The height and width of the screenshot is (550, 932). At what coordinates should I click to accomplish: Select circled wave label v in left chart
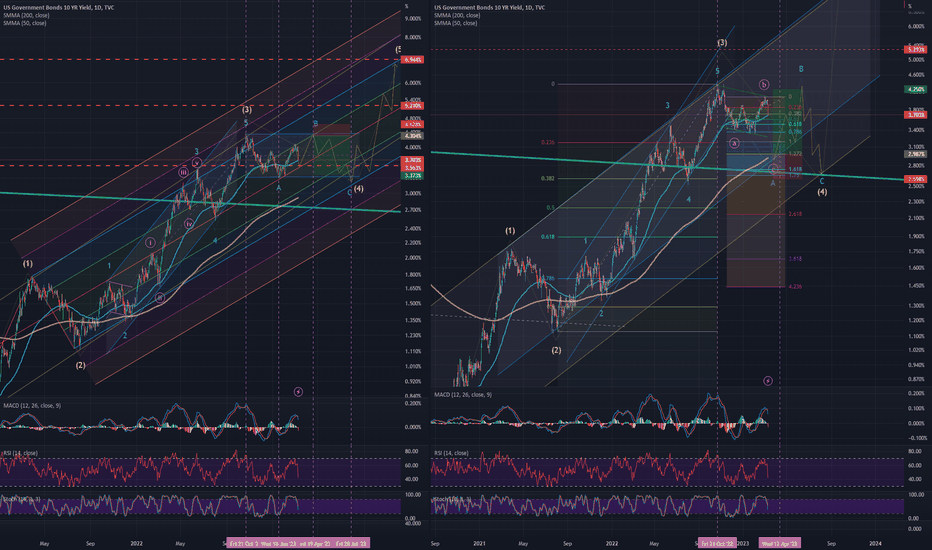pyautogui.click(x=197, y=163)
